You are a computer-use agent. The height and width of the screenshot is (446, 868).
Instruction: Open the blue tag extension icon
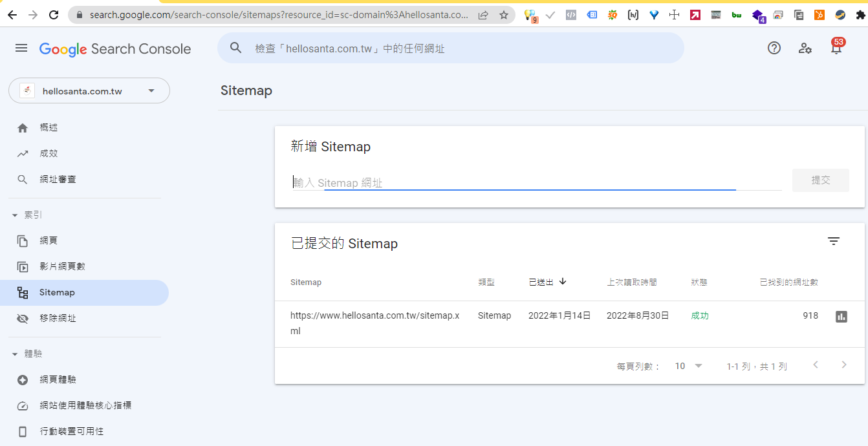tap(592, 15)
